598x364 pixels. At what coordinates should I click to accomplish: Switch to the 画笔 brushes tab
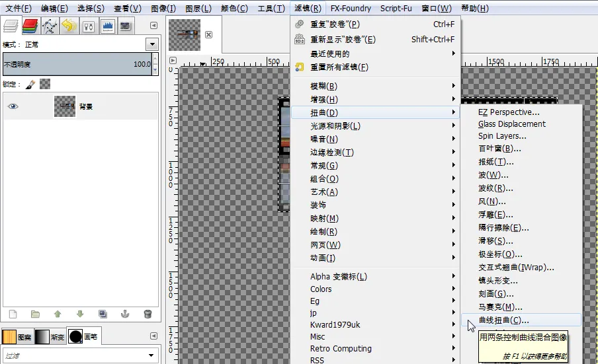[83, 337]
